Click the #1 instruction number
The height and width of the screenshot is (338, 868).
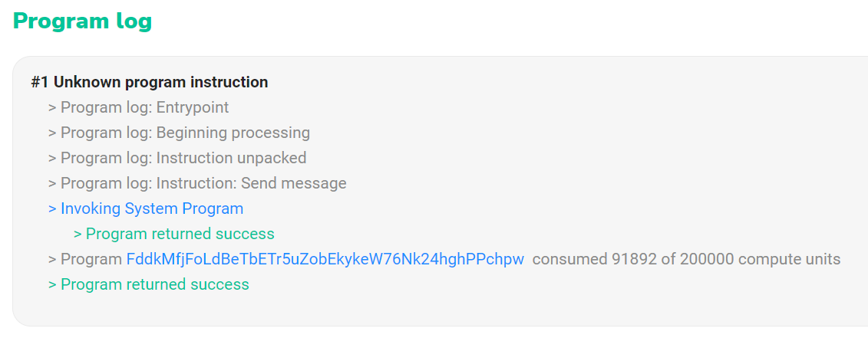(40, 82)
